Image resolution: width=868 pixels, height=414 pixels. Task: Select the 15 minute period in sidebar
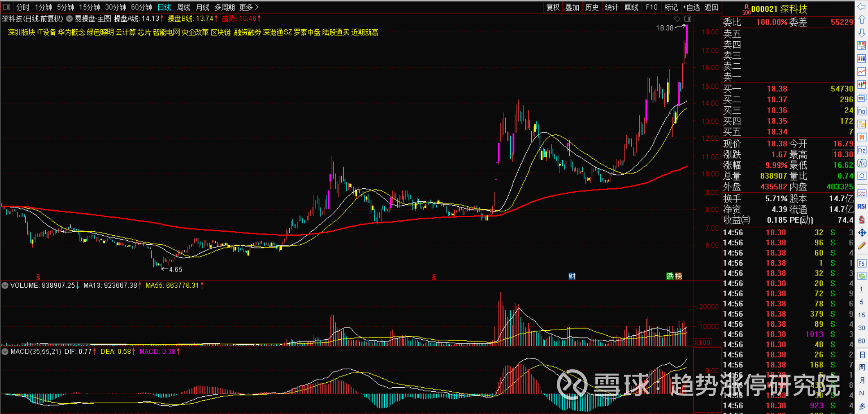coord(862,315)
